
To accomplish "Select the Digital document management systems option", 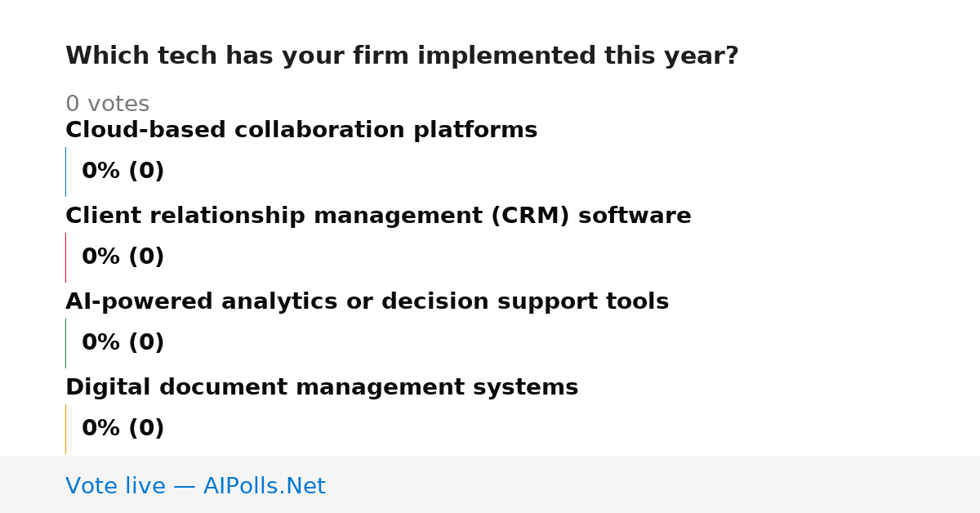I will [322, 388].
